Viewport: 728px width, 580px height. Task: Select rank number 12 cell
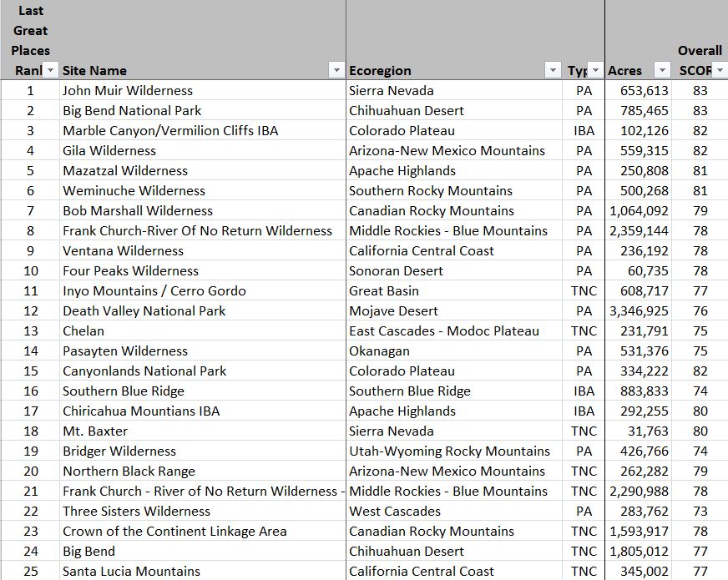(x=31, y=311)
